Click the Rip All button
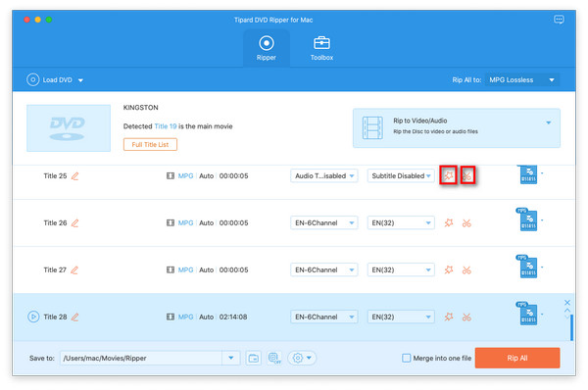 click(517, 358)
